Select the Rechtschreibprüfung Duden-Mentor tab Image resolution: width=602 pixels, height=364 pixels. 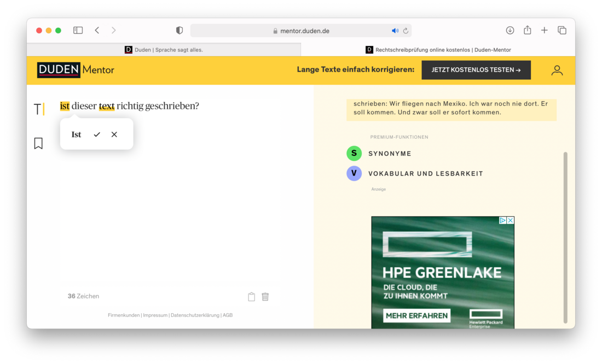pos(438,50)
